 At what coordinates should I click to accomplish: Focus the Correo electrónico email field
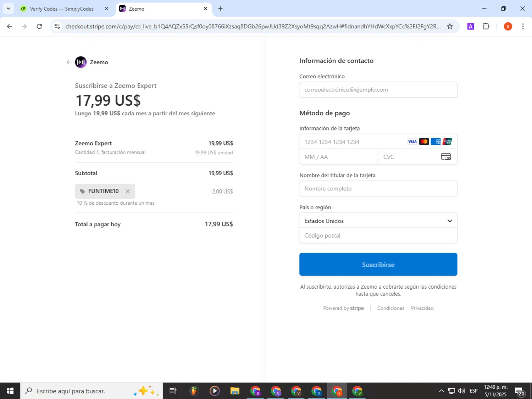378,90
